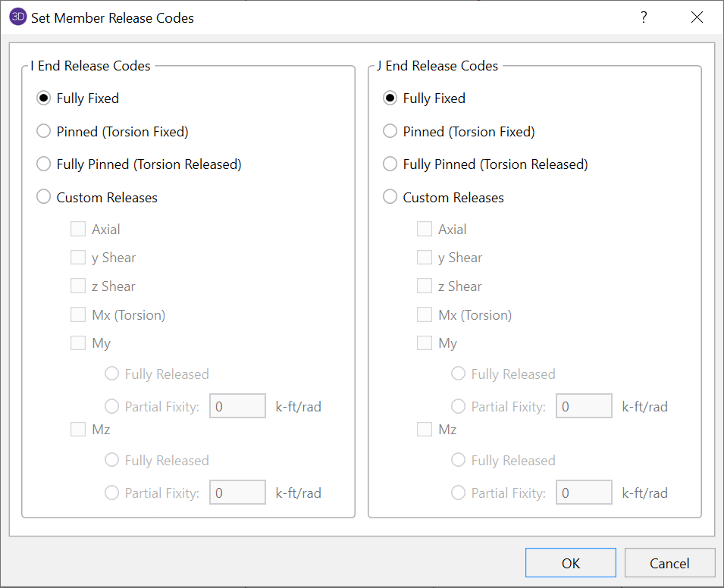The height and width of the screenshot is (588, 724).
Task: Select Pinned (Torsion Fixed) for I End
Action: [44, 131]
